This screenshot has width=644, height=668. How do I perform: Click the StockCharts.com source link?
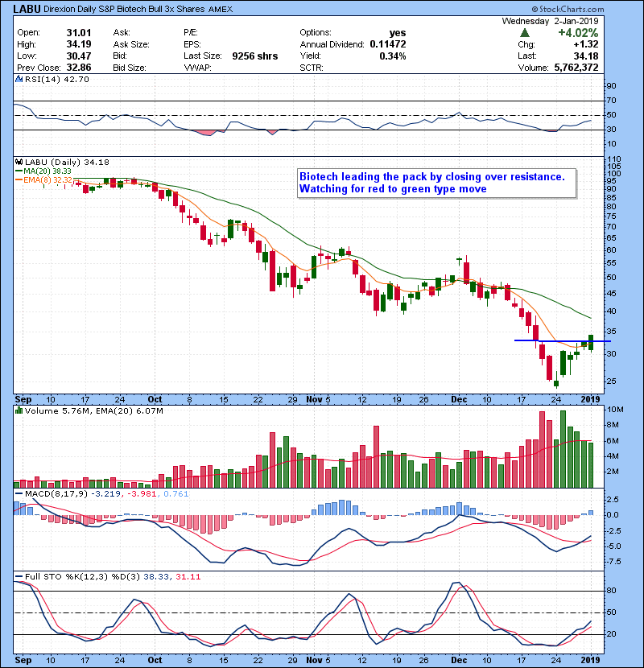pos(568,9)
